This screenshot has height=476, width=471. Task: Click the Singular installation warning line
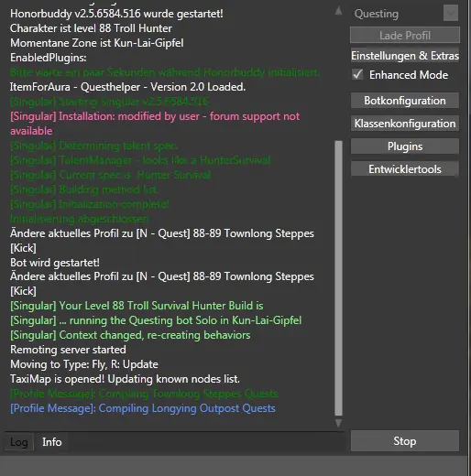[x=155, y=124]
